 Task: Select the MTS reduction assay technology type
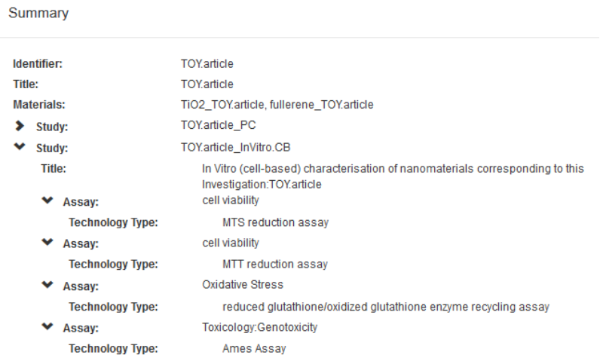(275, 222)
